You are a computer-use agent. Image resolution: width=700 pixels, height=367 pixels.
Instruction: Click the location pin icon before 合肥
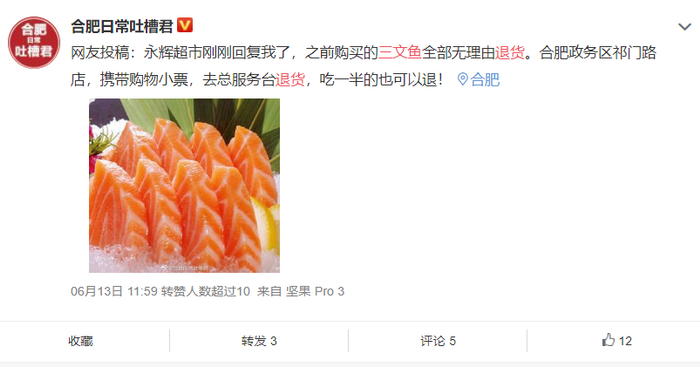tap(462, 79)
